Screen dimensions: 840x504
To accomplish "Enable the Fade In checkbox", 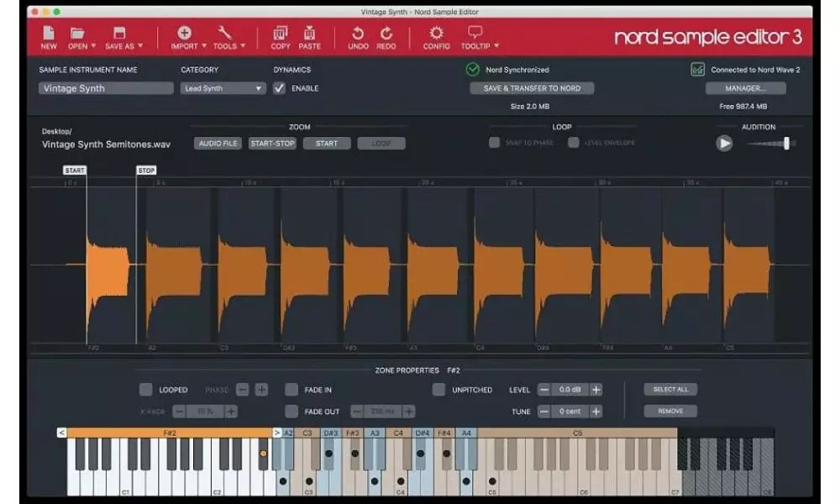I will tap(291, 390).
